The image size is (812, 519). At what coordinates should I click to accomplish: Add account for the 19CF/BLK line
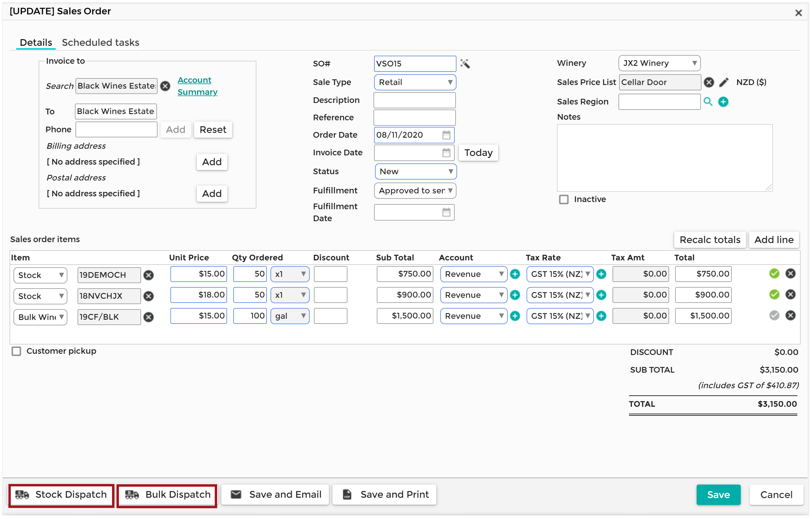pos(515,316)
